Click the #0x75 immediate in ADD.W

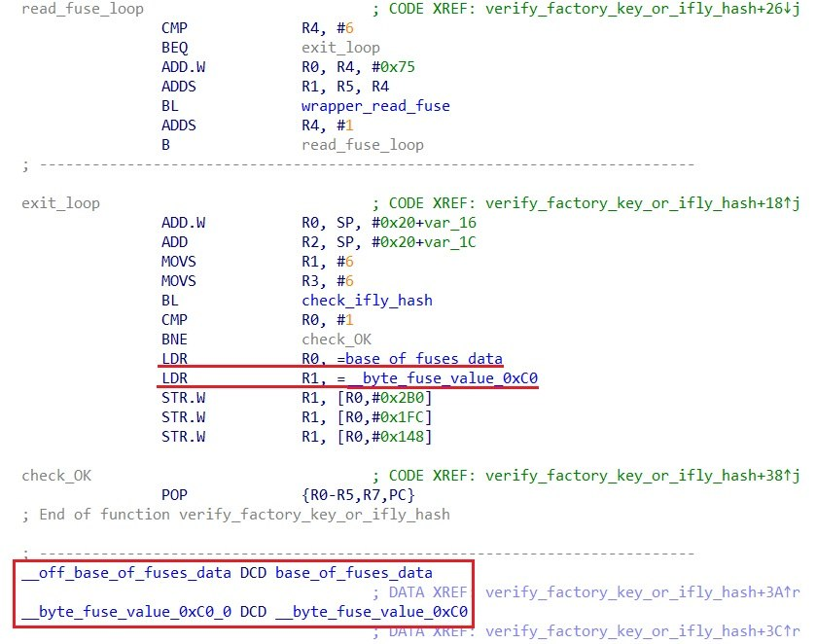pos(393,67)
